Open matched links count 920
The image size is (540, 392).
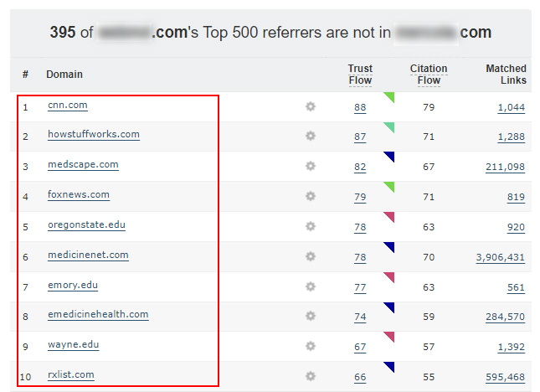click(516, 227)
